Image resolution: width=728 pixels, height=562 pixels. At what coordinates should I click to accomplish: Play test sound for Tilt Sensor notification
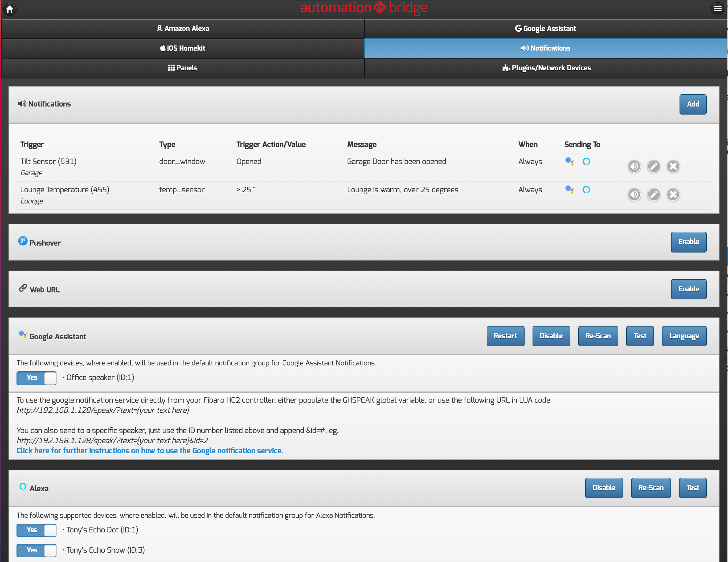coord(634,166)
